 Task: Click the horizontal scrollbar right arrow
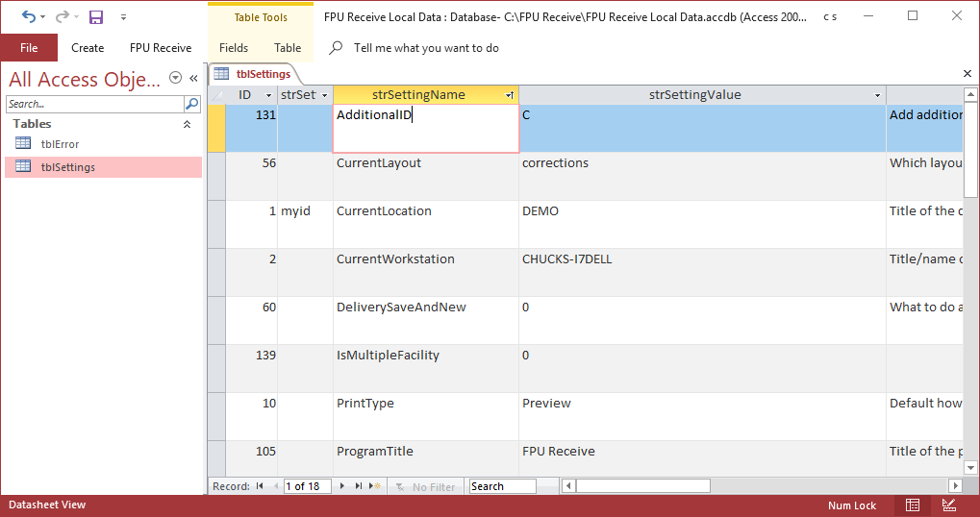955,486
